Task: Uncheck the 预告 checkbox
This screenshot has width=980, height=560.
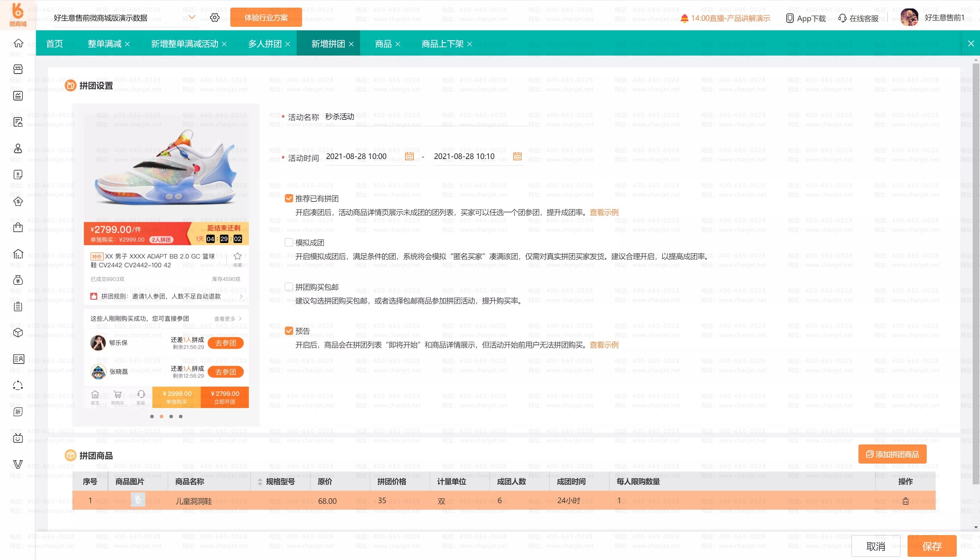Action: click(289, 331)
